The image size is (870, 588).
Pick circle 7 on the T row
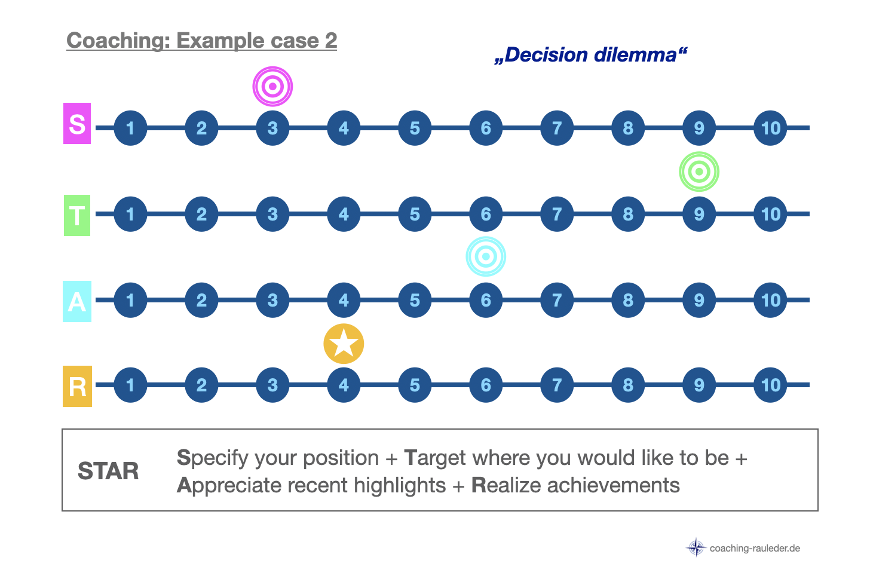[x=557, y=214]
